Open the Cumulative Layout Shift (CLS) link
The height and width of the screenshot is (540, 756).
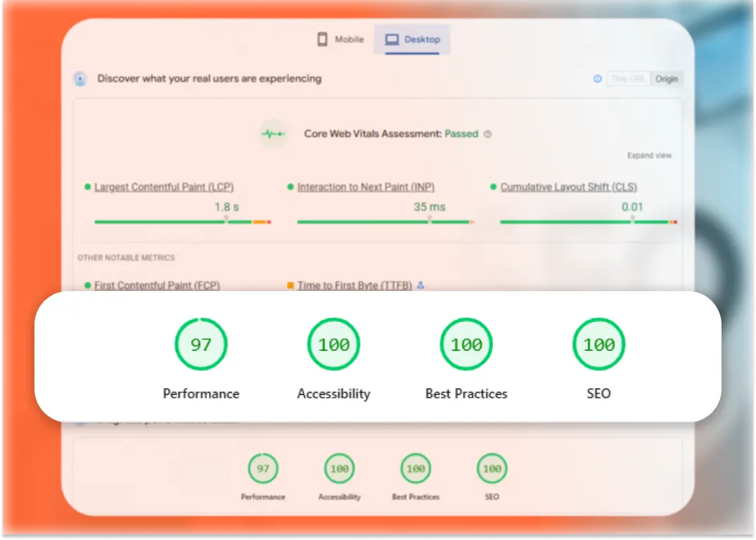pos(569,187)
